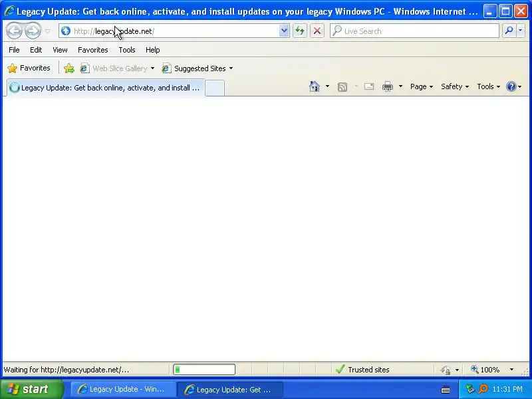The height and width of the screenshot is (399, 532).
Task: Open the File menu
Action: (14, 50)
